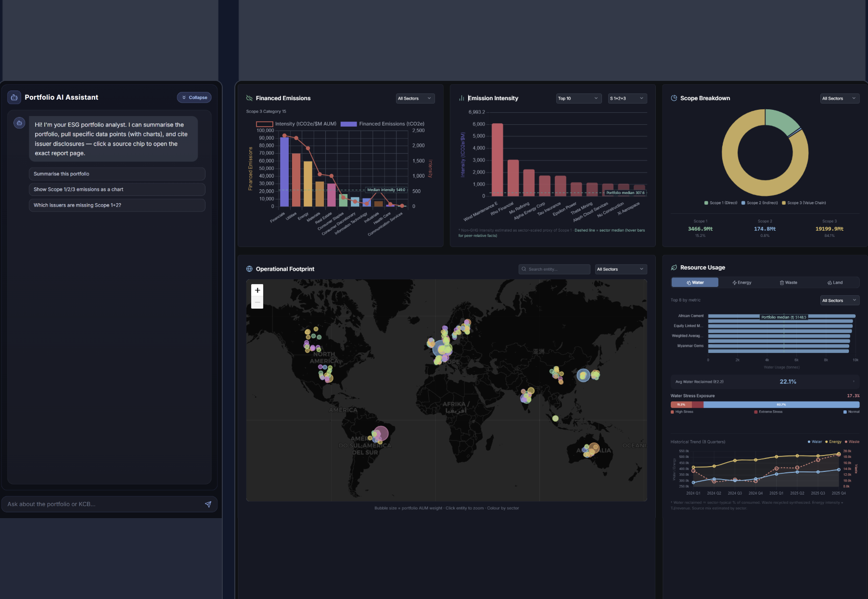Click the Wind Maintenance E intensity bar
The image size is (868, 599).
[x=497, y=160]
